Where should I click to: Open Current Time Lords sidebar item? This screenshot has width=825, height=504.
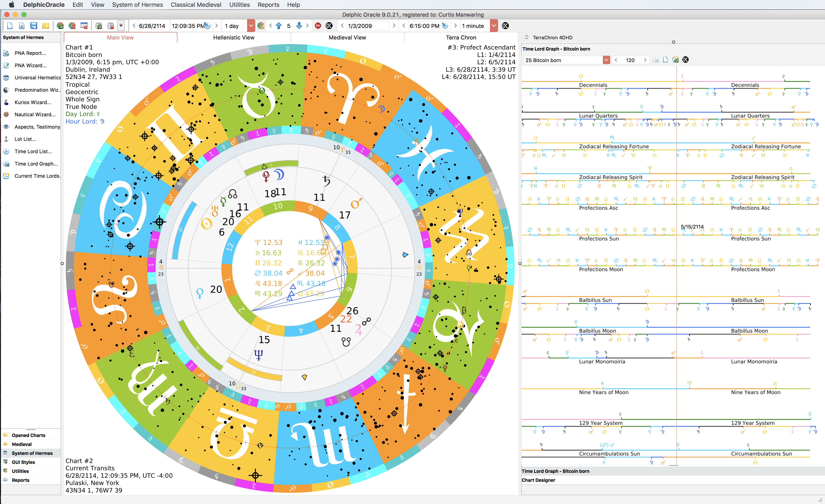coord(37,176)
